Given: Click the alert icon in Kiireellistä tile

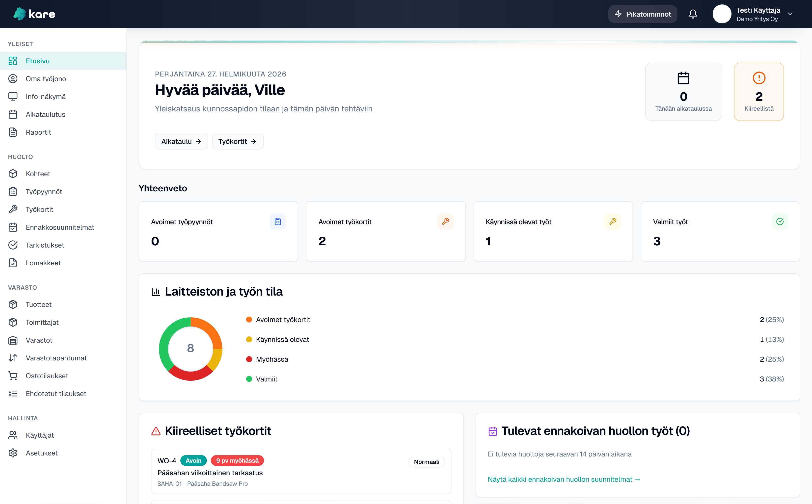Looking at the screenshot, I should pos(759,78).
